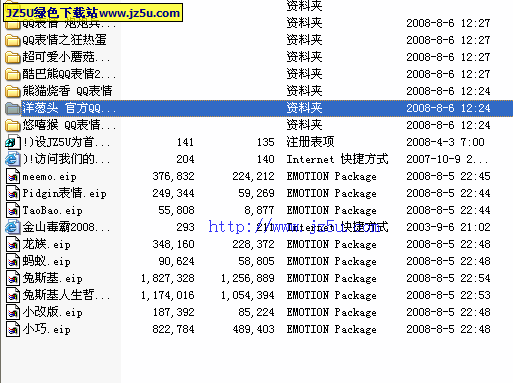
Task: Click the file name 龙族.eip
Action: 46,244
